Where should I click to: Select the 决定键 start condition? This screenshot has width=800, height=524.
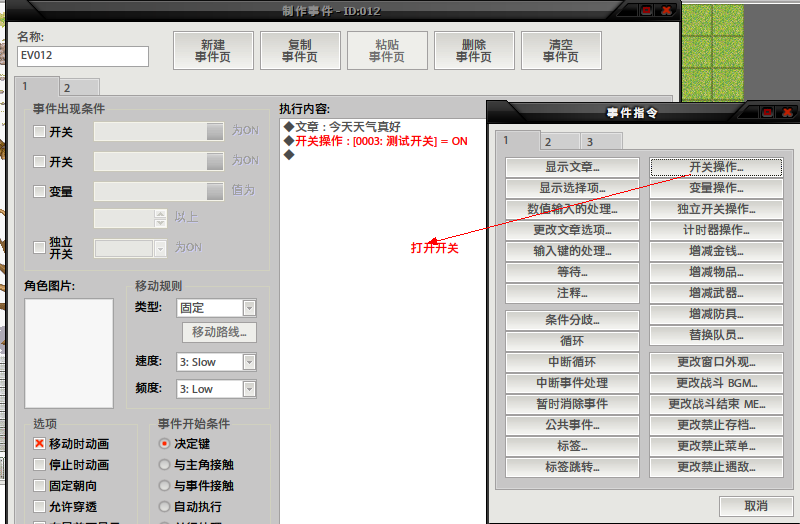(164, 443)
